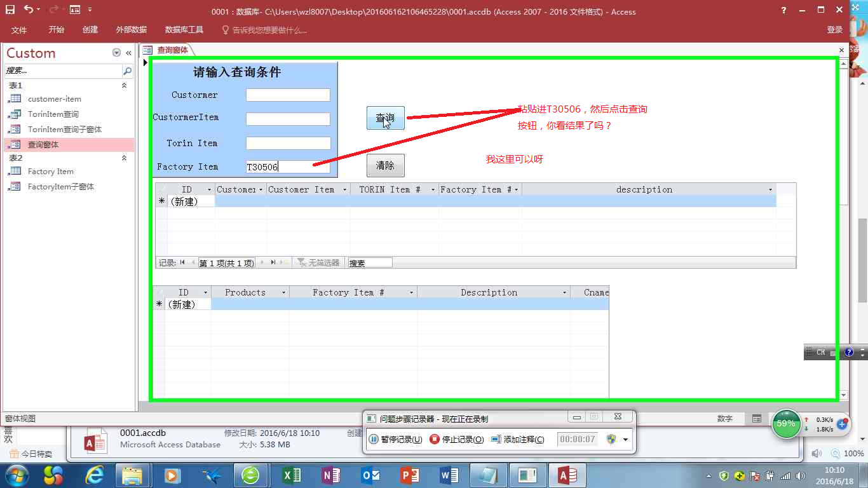Collapse the 表2 group in navigation pane

(124, 158)
